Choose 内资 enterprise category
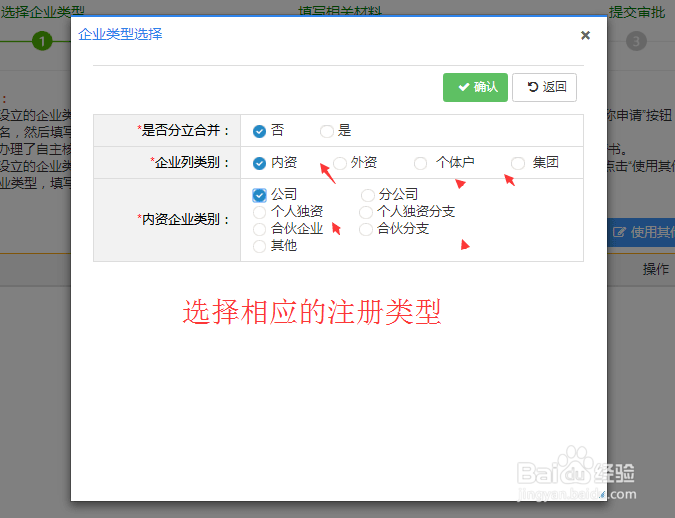Image resolution: width=675 pixels, height=518 pixels. click(x=259, y=163)
